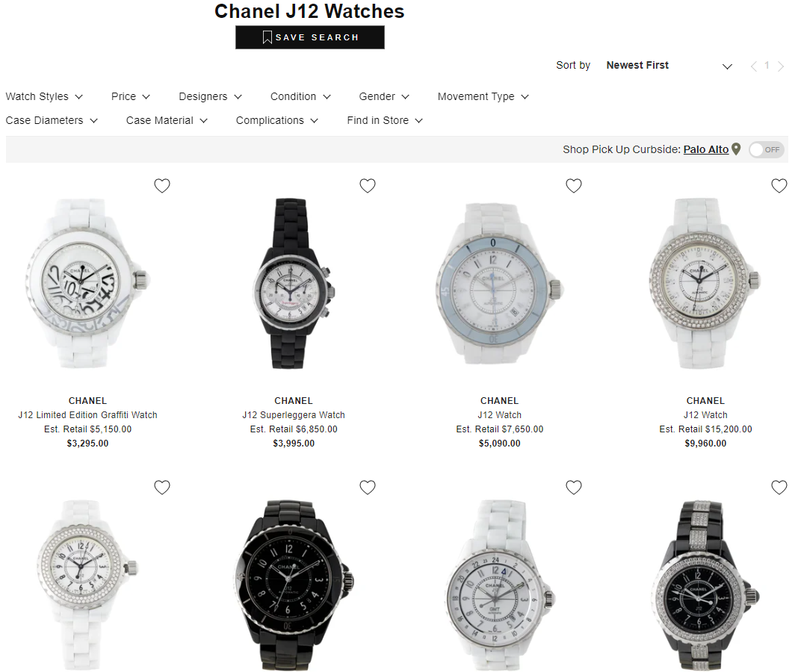Favorite the black J12 watch in second row
This screenshot has width=795, height=672.
[368, 488]
